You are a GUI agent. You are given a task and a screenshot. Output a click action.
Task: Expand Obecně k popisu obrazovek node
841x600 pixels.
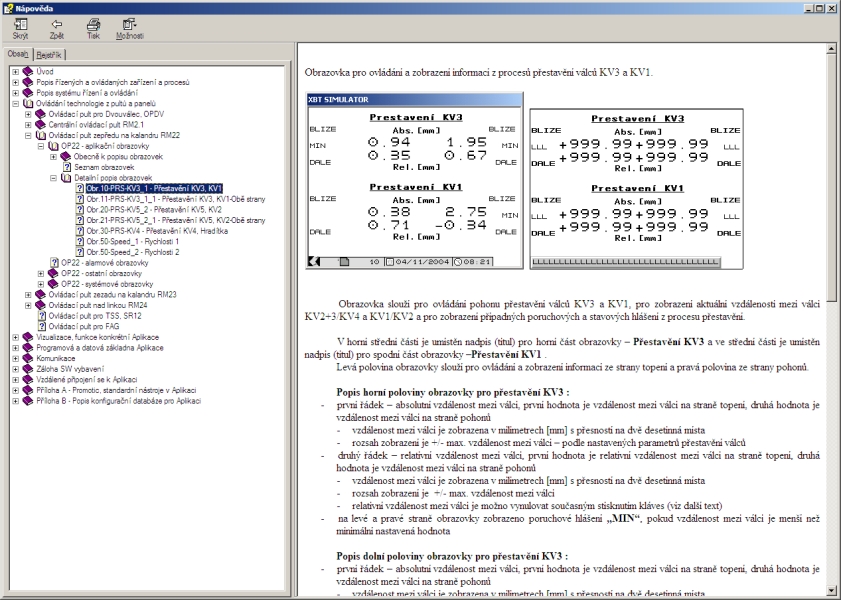point(54,157)
